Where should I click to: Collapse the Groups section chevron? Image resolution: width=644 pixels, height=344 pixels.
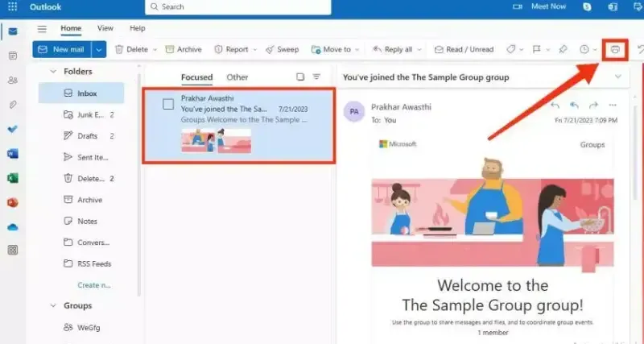(x=53, y=306)
